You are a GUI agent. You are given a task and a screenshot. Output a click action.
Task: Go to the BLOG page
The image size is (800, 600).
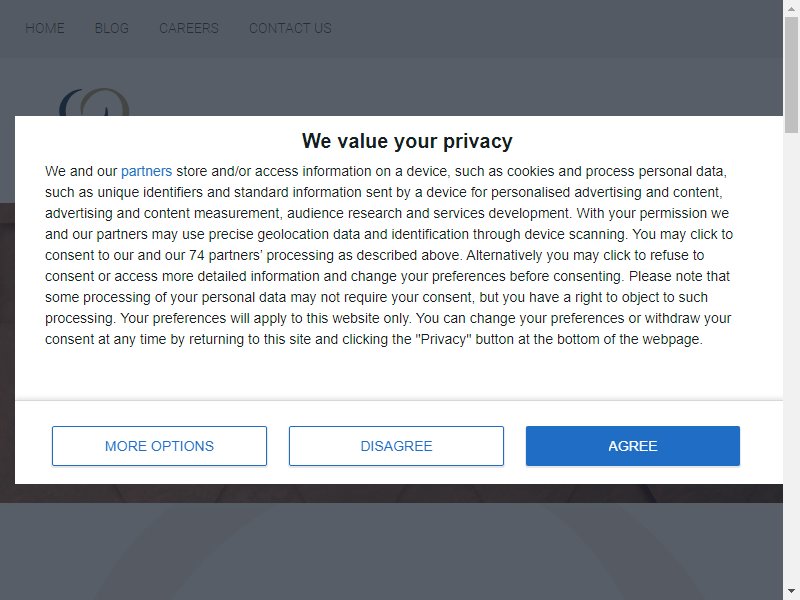click(x=112, y=28)
